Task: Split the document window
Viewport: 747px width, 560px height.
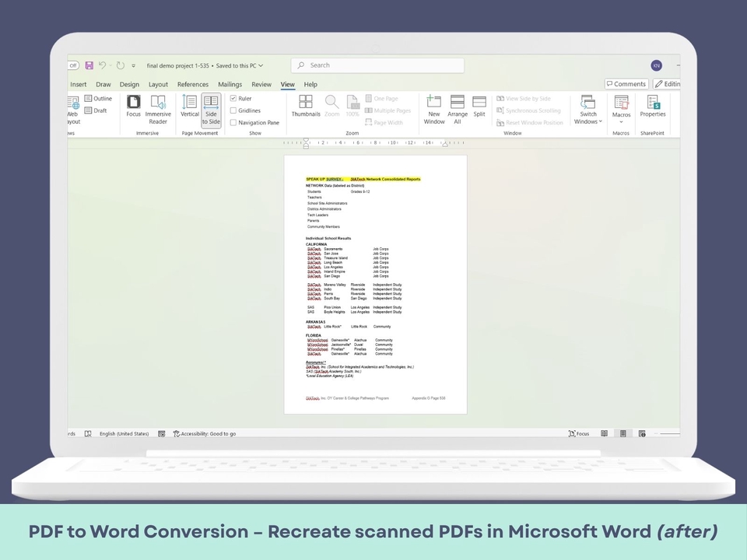Action: (479, 107)
